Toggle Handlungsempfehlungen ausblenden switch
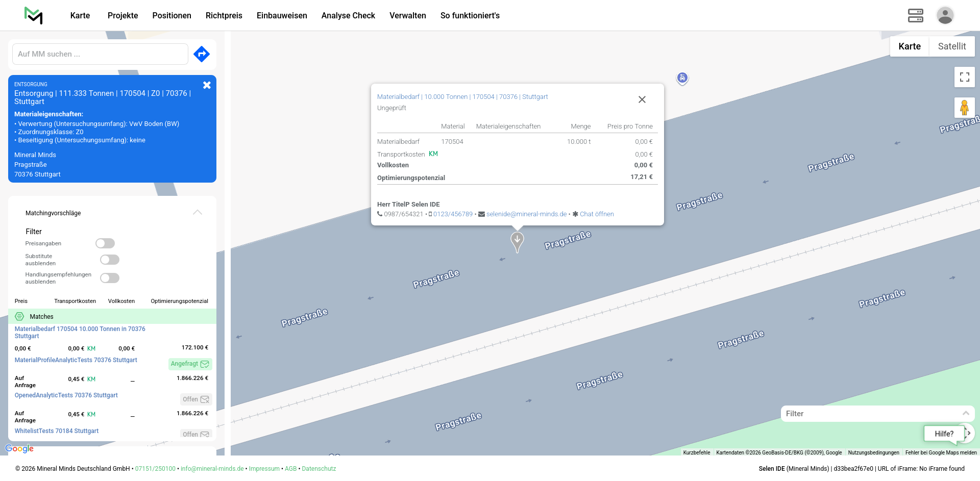Viewport: 980px width, 481px height. click(110, 278)
